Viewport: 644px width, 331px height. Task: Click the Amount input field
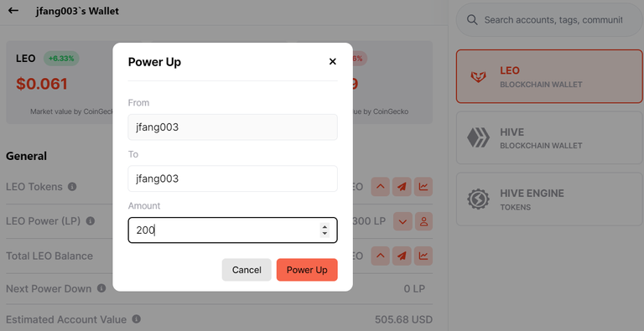tap(233, 230)
